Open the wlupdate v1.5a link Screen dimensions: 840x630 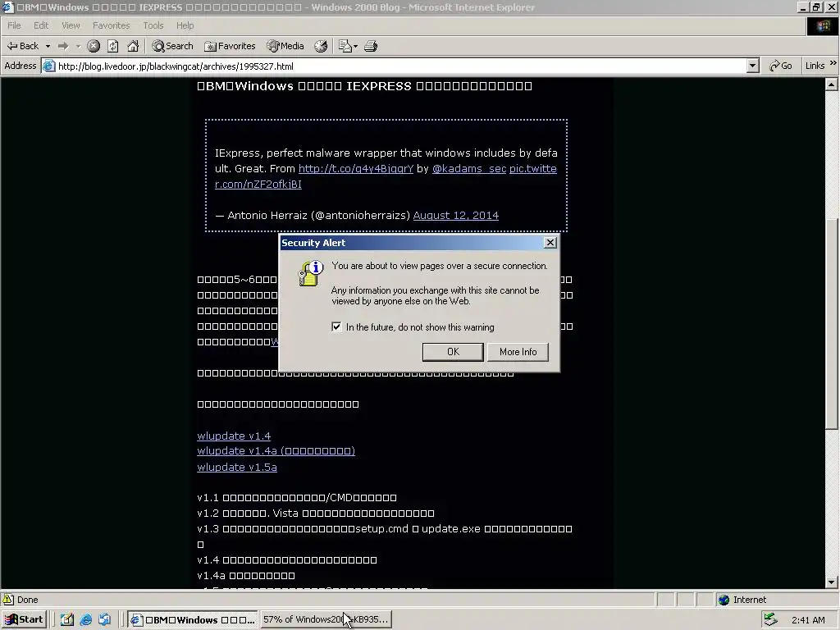[237, 467]
